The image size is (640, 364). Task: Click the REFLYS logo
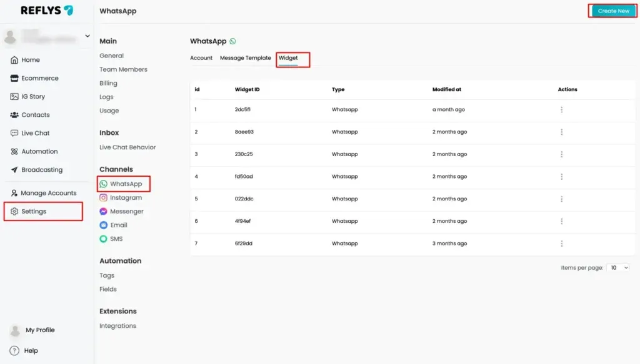(47, 11)
